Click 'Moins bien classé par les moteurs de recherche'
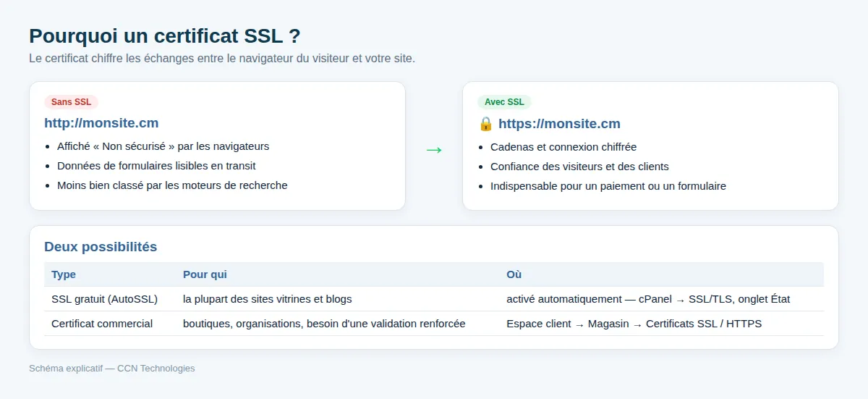This screenshot has width=868, height=399. [x=172, y=185]
